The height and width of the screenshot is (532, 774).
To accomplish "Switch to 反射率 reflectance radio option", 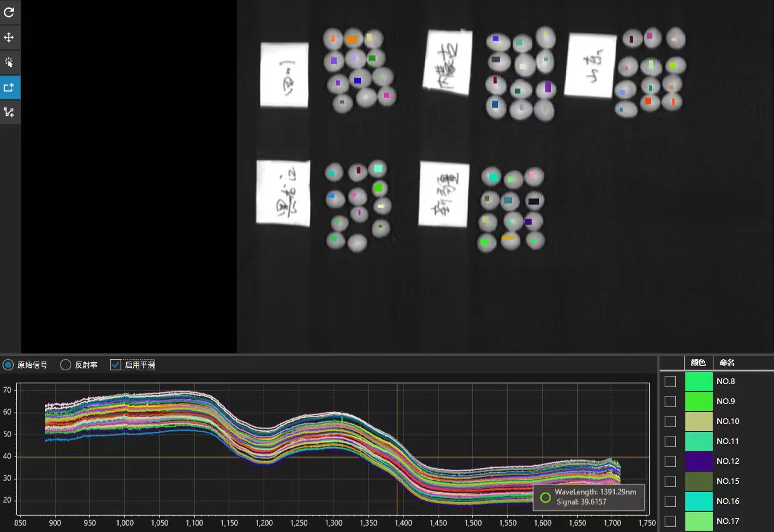I will pyautogui.click(x=66, y=365).
